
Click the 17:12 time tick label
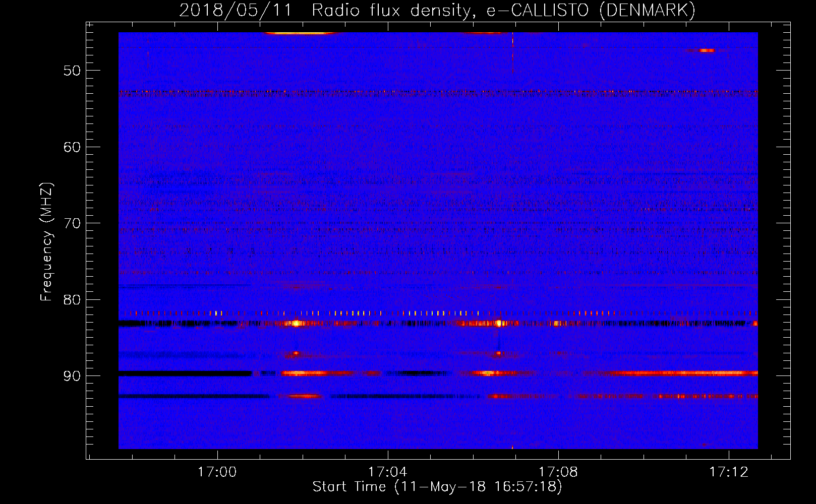point(729,472)
